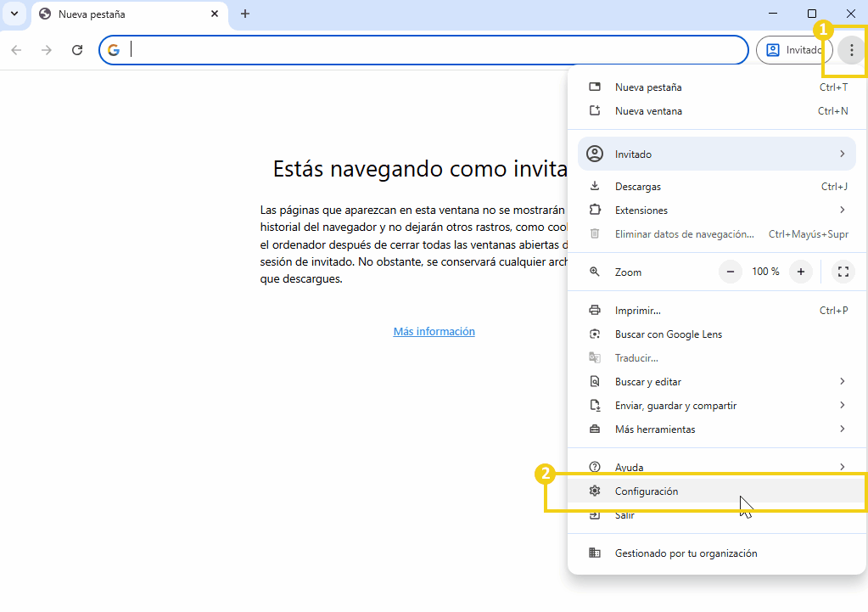Close the Nueva pestaña tab

(215, 14)
